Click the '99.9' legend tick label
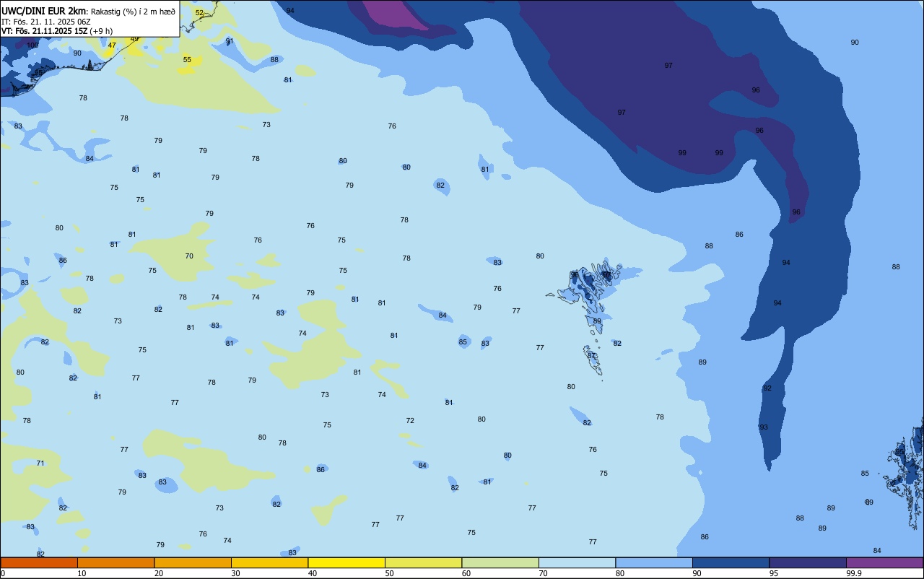Screen dimensions: 924x579 [854, 573]
